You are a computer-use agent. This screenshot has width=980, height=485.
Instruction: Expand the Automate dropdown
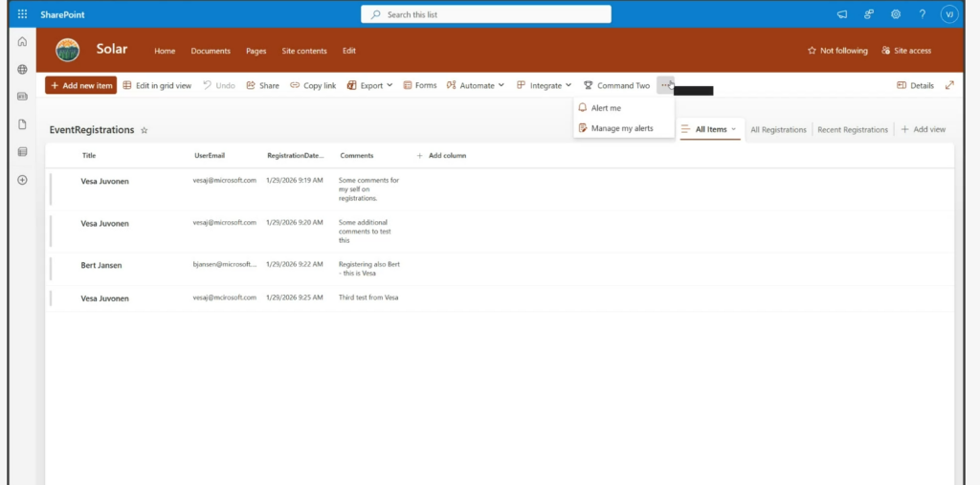(x=477, y=85)
